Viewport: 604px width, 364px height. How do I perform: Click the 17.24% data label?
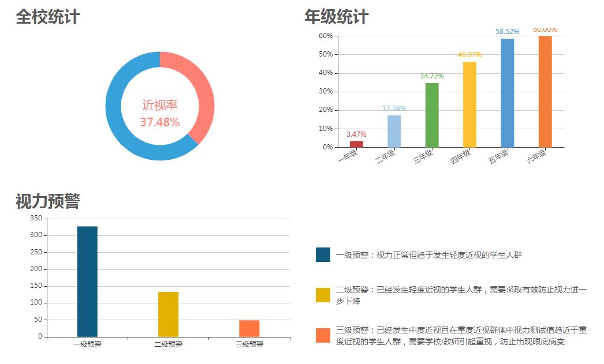coord(393,108)
